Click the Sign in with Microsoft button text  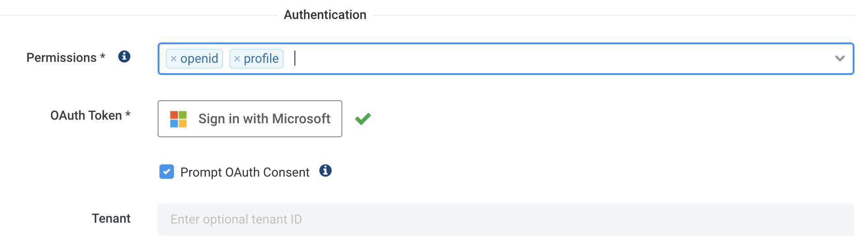tap(264, 119)
